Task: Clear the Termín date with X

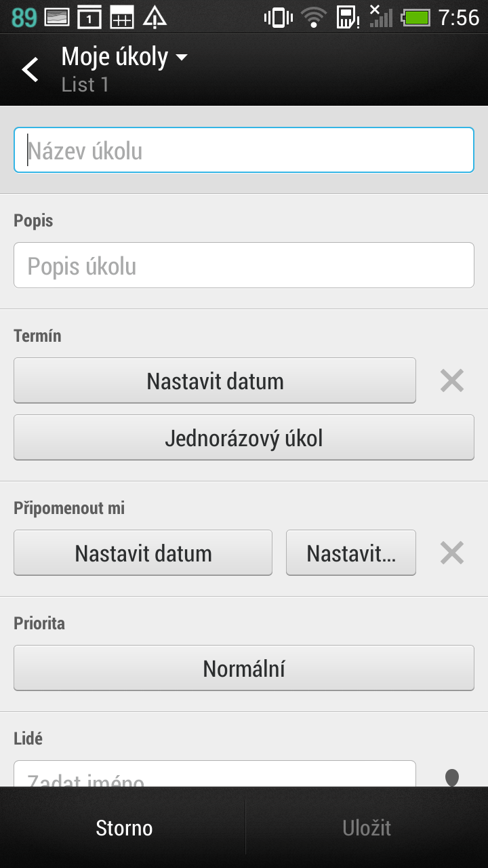Action: [451, 381]
